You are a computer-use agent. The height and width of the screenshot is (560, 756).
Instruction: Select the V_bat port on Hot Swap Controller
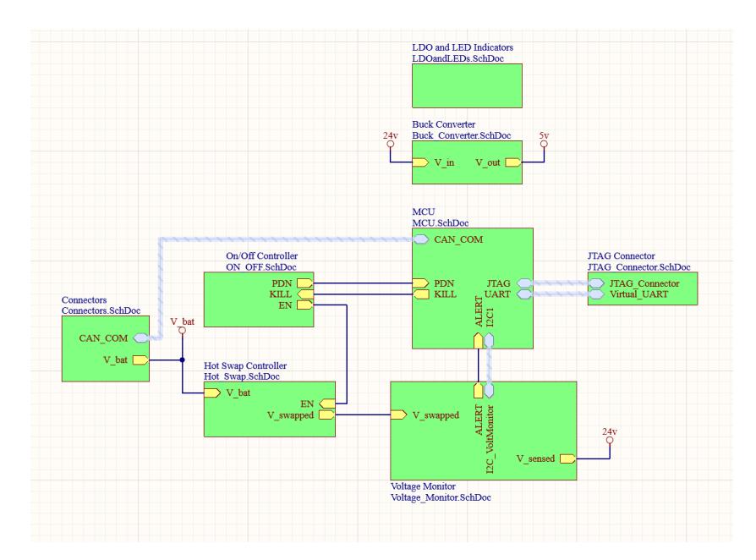pos(212,393)
